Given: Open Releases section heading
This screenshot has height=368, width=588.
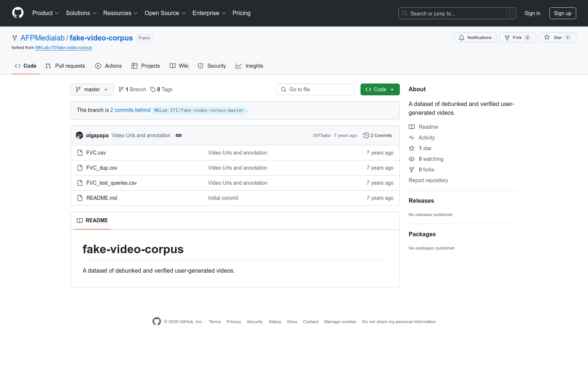Looking at the screenshot, I should click(421, 201).
